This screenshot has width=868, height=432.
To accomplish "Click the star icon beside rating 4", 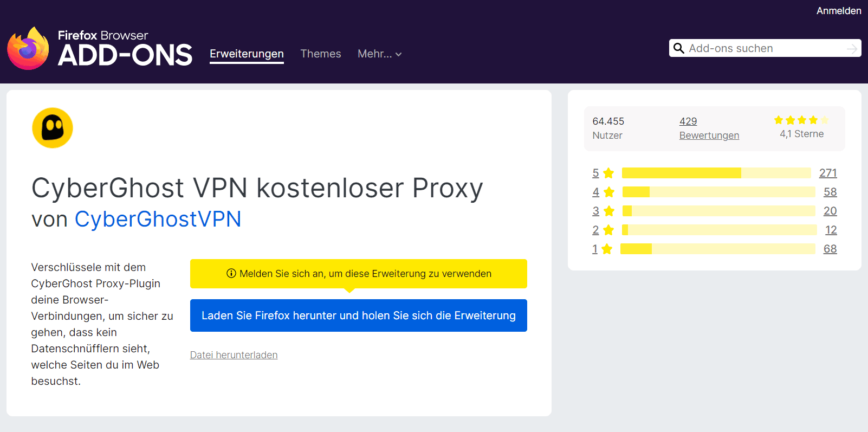I will click(609, 192).
